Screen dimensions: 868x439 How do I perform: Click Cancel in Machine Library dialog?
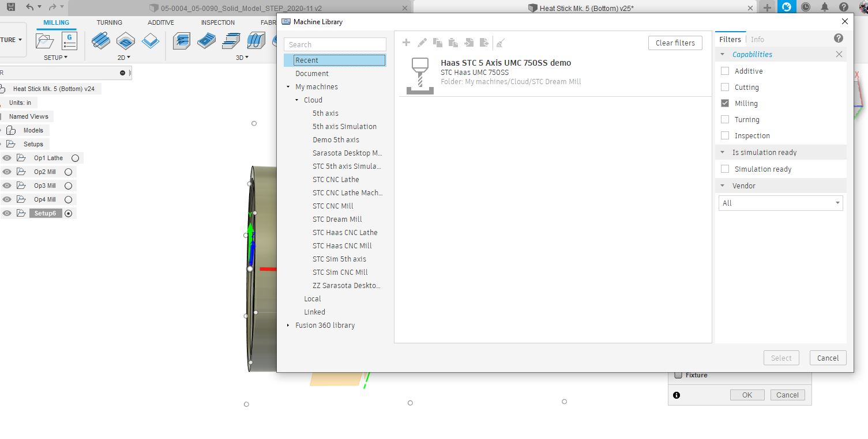coord(828,358)
